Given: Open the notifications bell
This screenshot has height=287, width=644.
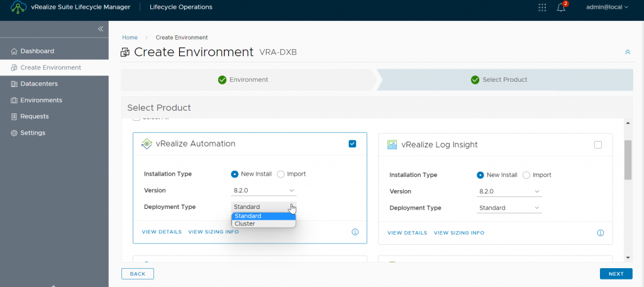Looking at the screenshot, I should click(x=562, y=7).
